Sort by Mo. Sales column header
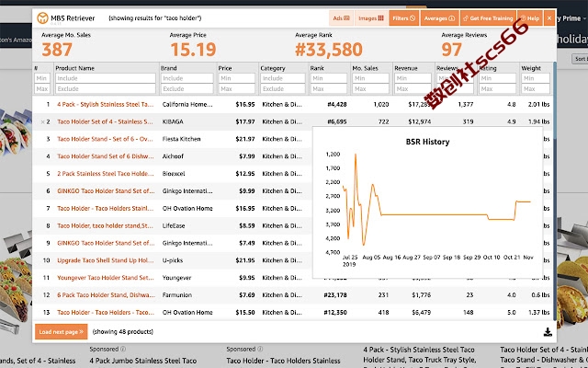 (x=366, y=68)
